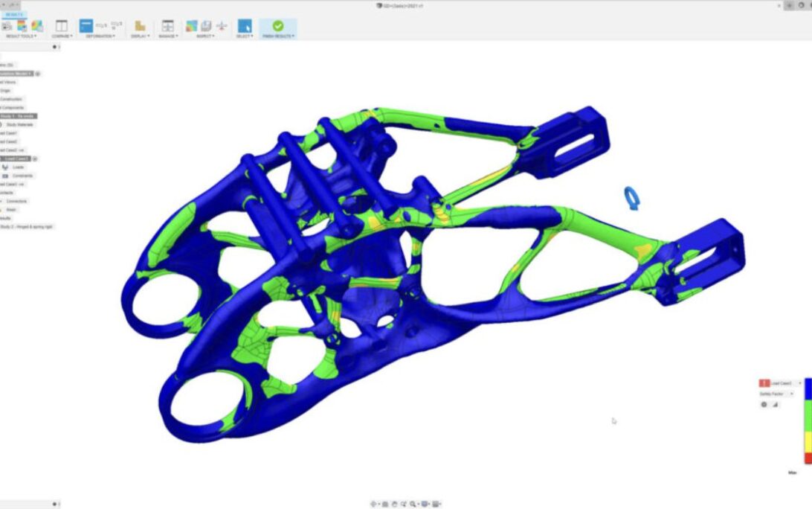Screen dimensions: 812x509
Task: Select the Compare tool in the toolbar
Action: [x=62, y=25]
